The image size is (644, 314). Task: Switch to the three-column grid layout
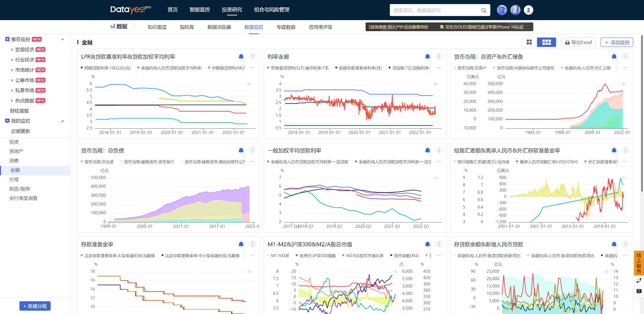(547, 42)
